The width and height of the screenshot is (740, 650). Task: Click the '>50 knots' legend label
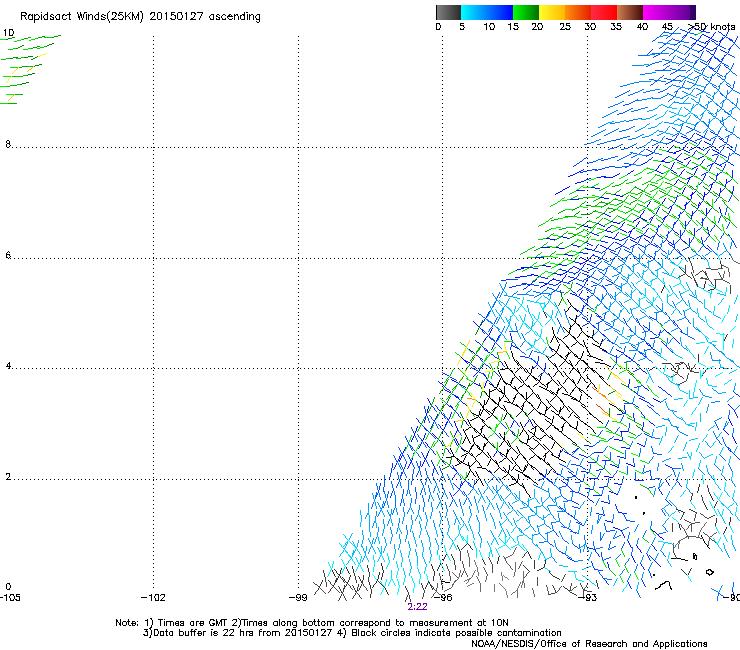(x=712, y=27)
